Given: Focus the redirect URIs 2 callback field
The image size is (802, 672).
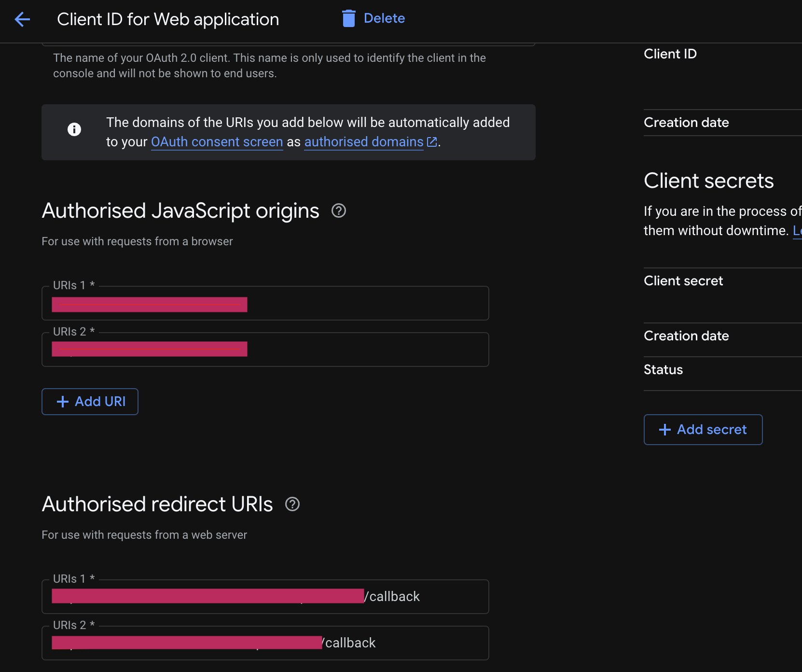Looking at the screenshot, I should click(265, 643).
